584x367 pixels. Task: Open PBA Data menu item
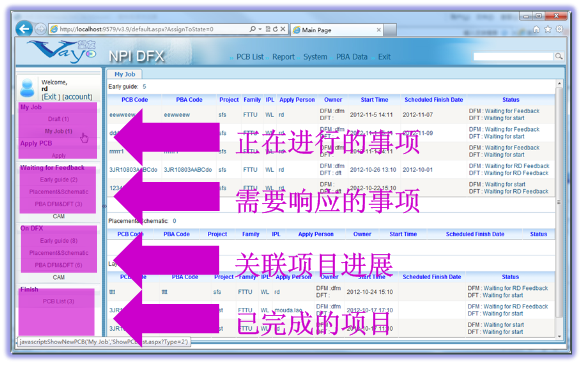(x=352, y=57)
